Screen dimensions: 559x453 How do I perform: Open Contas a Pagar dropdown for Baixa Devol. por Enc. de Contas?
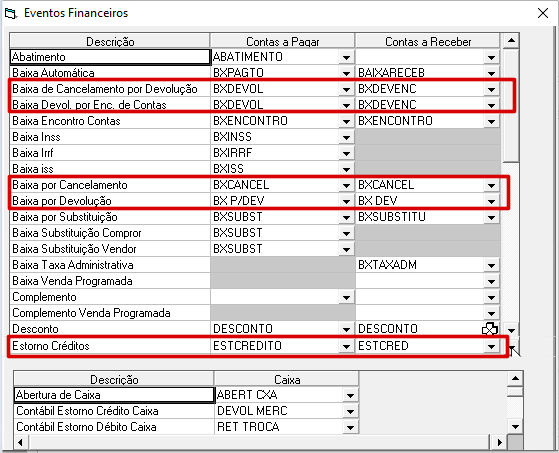[x=346, y=105]
